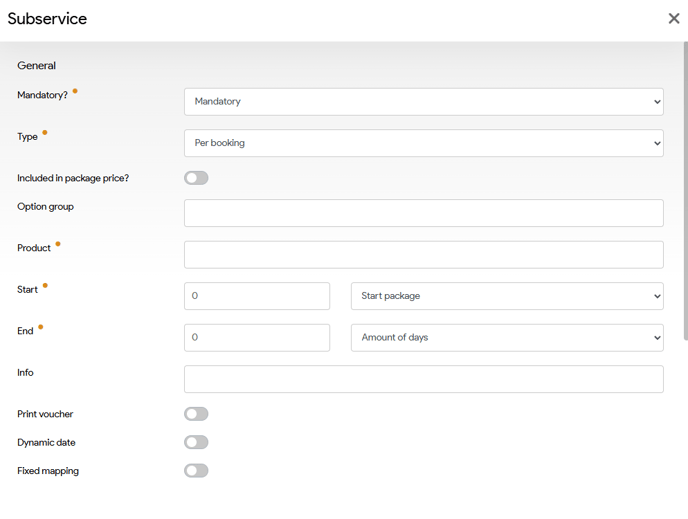Viewport: 688px width, 519px height.
Task: Click the Product input field
Action: tap(423, 254)
